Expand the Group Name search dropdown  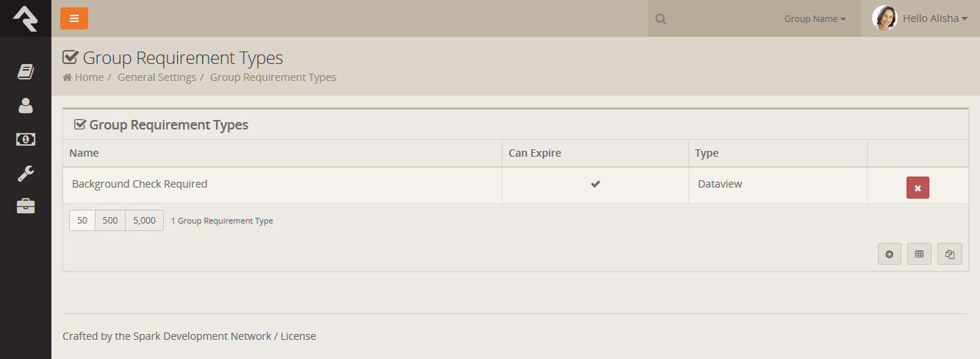click(x=815, y=19)
